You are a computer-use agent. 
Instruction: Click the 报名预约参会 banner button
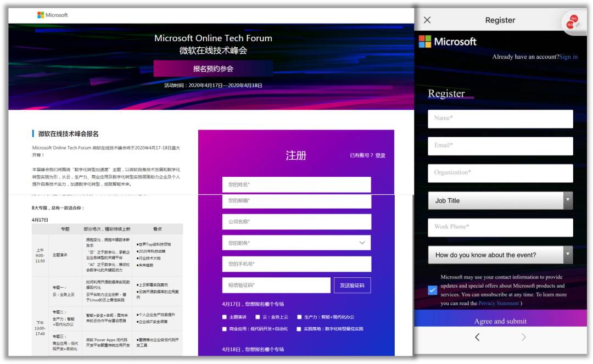coord(213,69)
